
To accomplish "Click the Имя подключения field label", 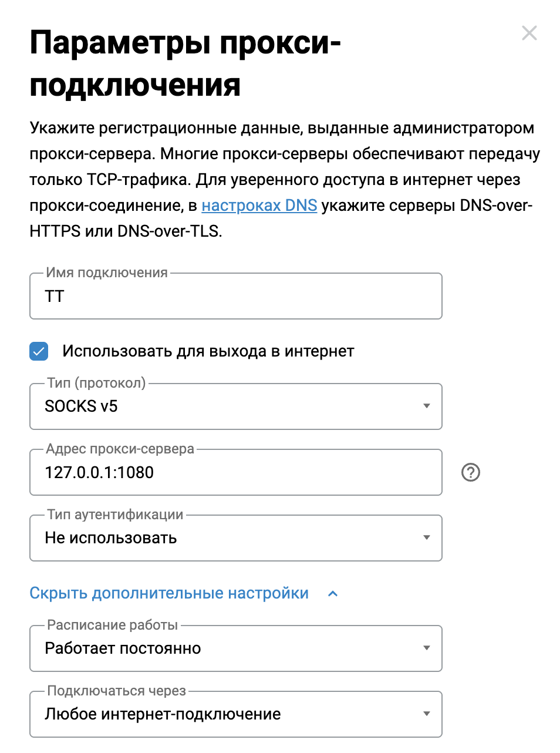I will point(107,273).
